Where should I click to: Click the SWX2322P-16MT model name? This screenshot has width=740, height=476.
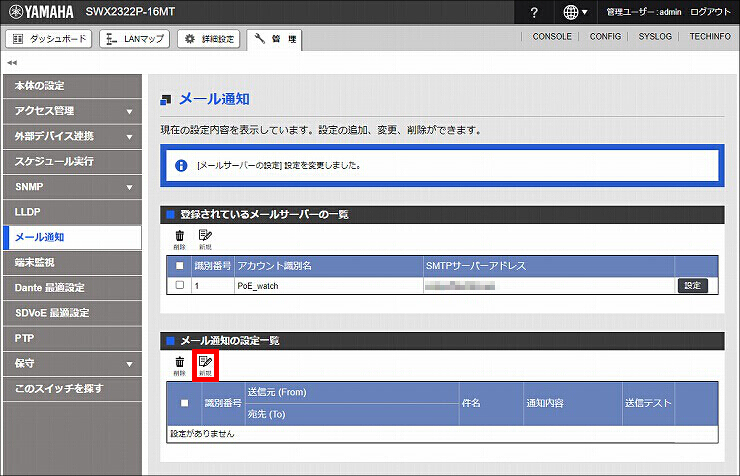(x=130, y=12)
